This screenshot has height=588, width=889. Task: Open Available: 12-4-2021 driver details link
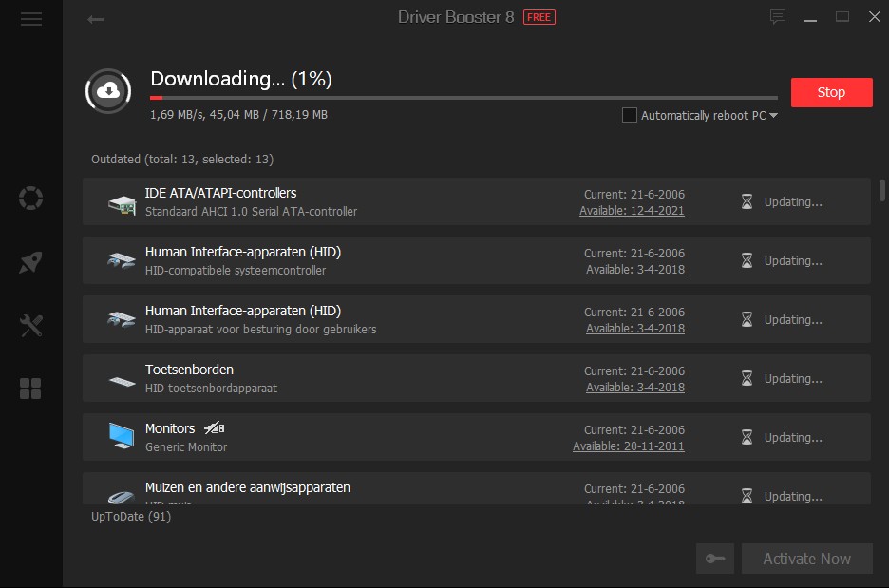click(632, 210)
